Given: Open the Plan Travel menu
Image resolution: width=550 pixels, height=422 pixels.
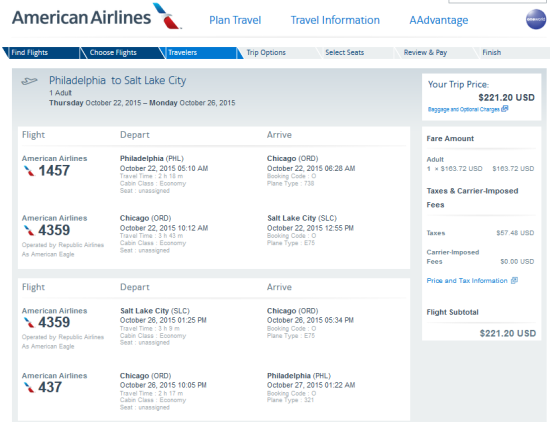Looking at the screenshot, I should [x=235, y=20].
